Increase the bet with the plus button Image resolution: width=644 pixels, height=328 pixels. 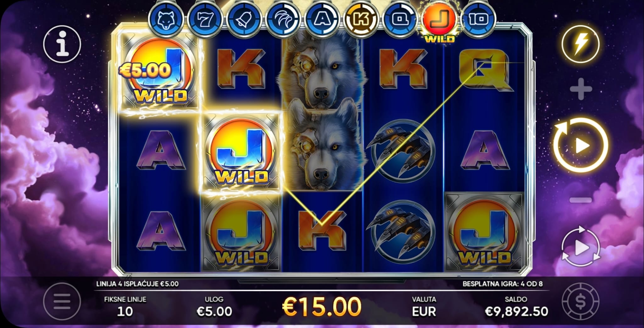coord(581,89)
